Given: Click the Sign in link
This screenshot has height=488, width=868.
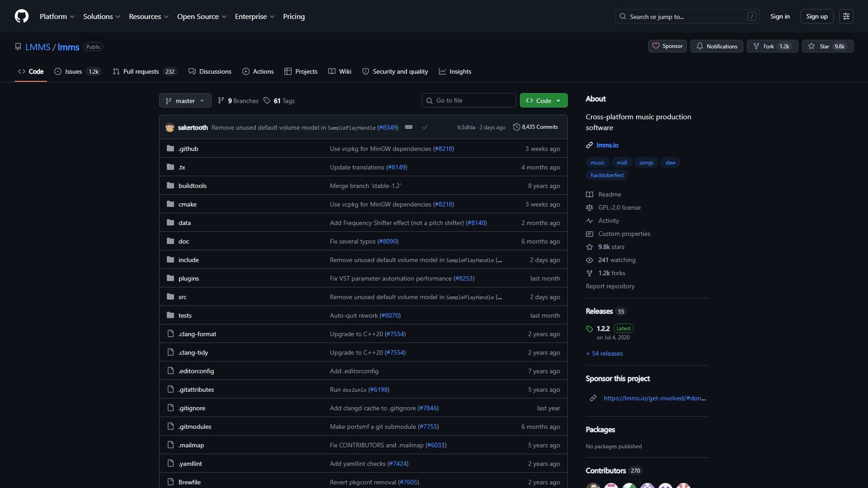Looking at the screenshot, I should click(x=780, y=16).
